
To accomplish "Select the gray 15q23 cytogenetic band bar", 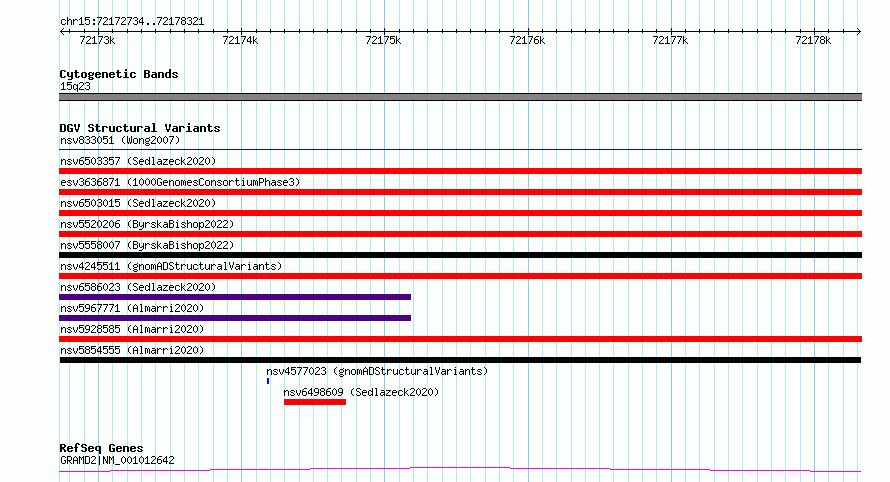I will coord(460,97).
